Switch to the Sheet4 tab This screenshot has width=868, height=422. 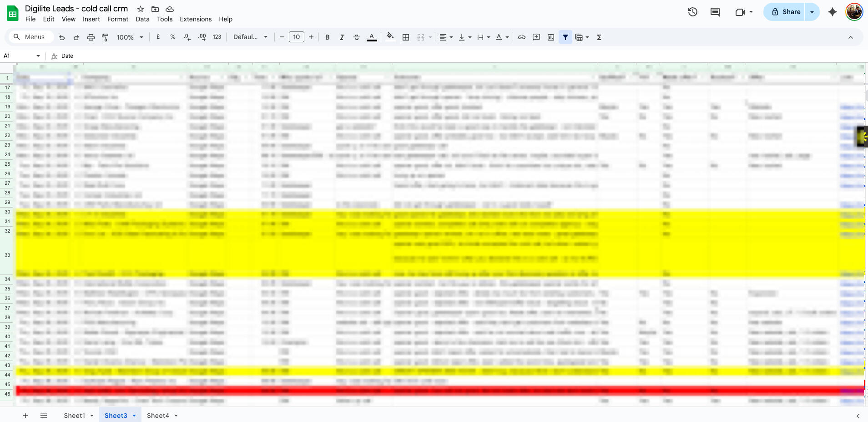158,416
